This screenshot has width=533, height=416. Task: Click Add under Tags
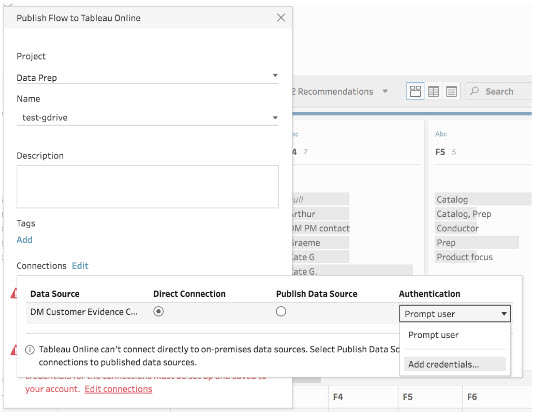24,240
